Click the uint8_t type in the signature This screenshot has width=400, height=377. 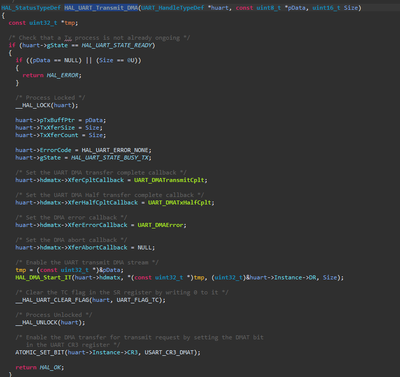tap(269, 8)
